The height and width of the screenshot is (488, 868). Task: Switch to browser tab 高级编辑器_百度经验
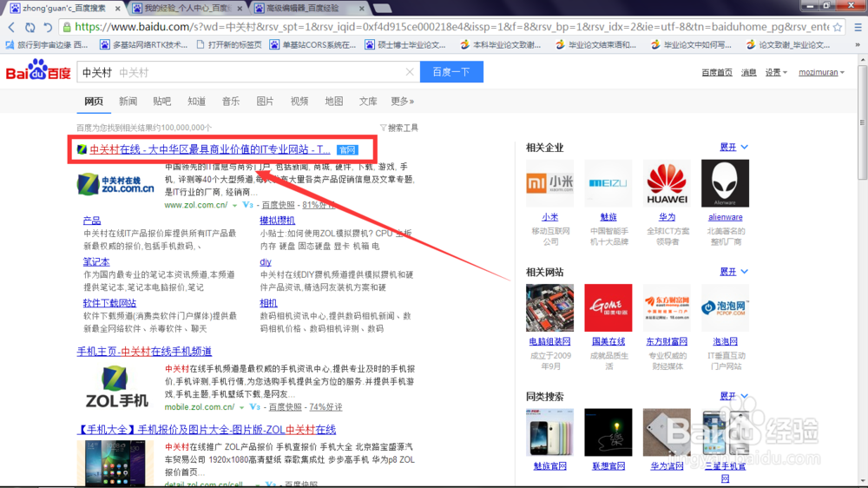click(x=310, y=9)
